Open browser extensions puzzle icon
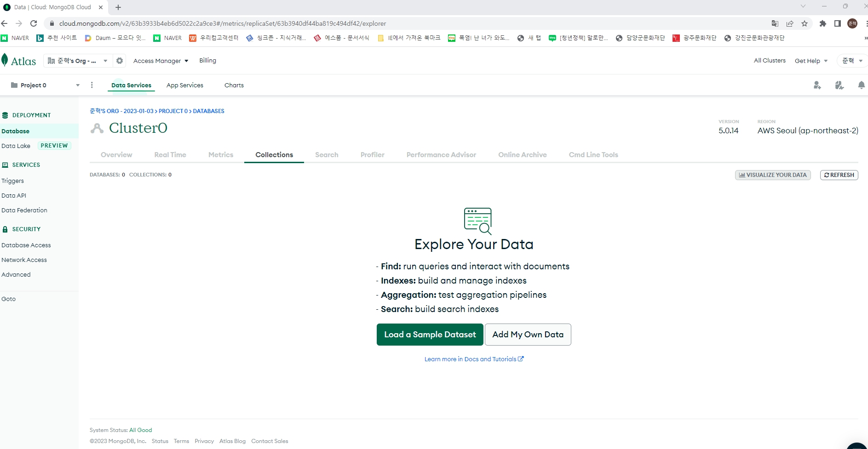Viewport: 868px width, 449px height. point(823,23)
